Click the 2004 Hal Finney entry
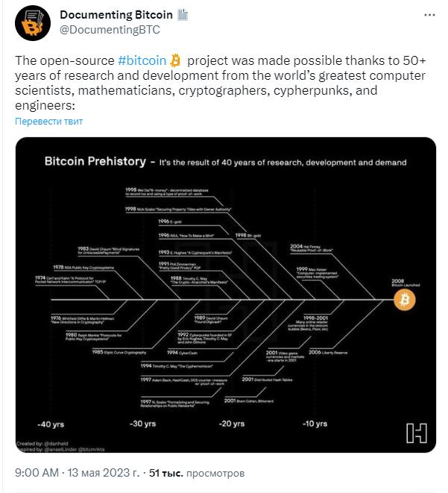 [x=312, y=248]
